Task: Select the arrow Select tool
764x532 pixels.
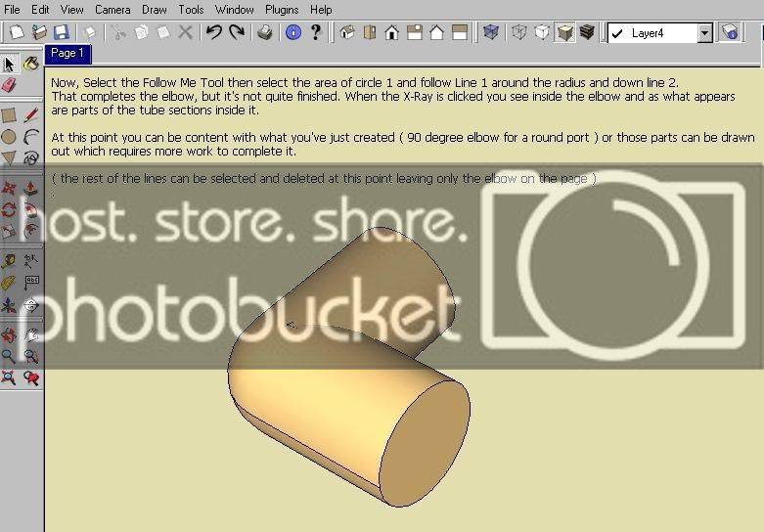Action: click(9, 64)
